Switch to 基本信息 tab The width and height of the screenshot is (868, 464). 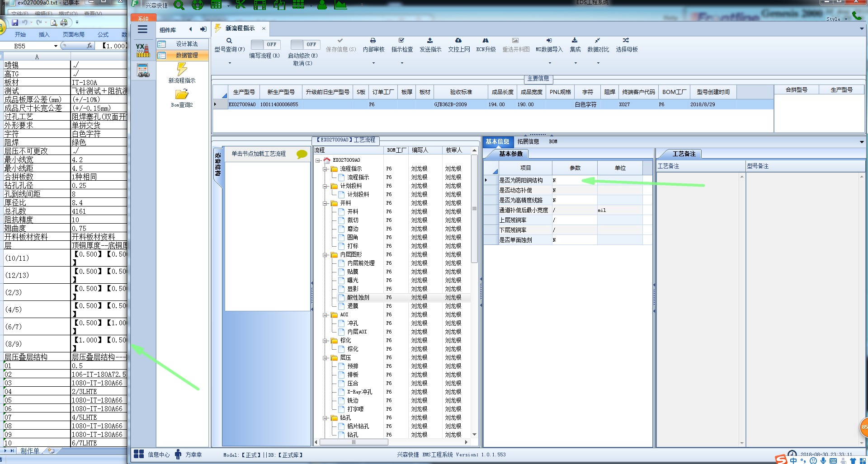coord(497,141)
